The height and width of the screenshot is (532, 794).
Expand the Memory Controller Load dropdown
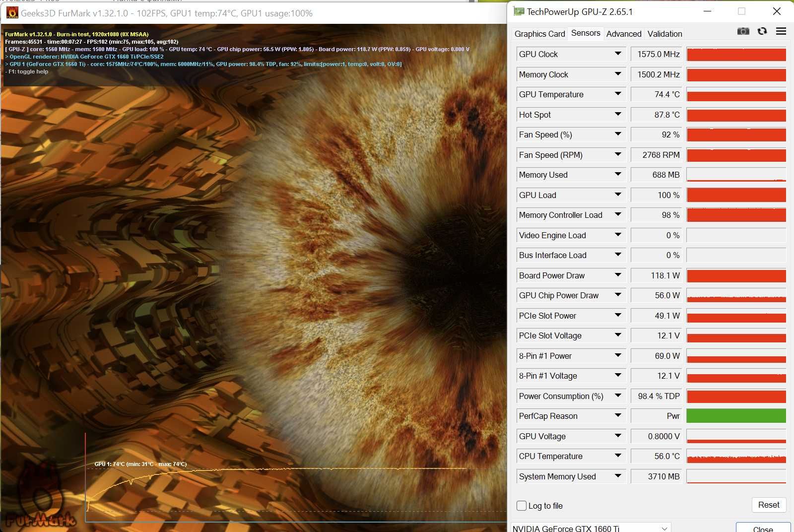click(x=618, y=214)
